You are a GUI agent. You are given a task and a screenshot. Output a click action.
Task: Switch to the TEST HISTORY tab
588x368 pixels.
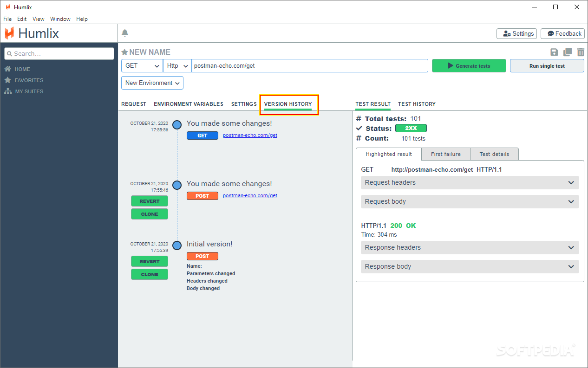tap(417, 104)
